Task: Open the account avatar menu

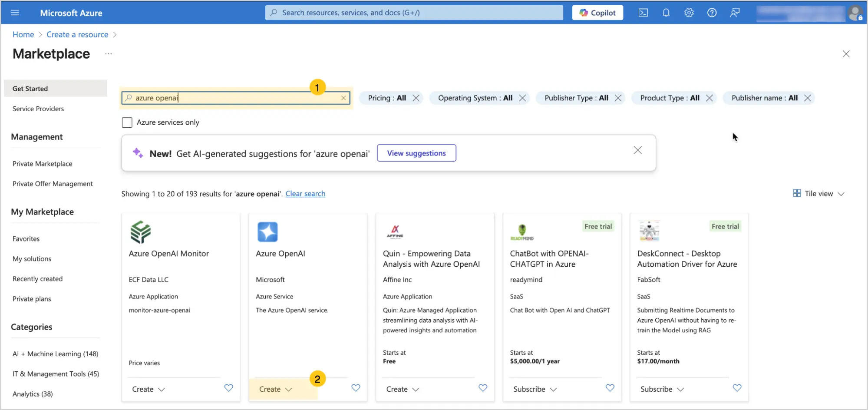Action: point(855,13)
